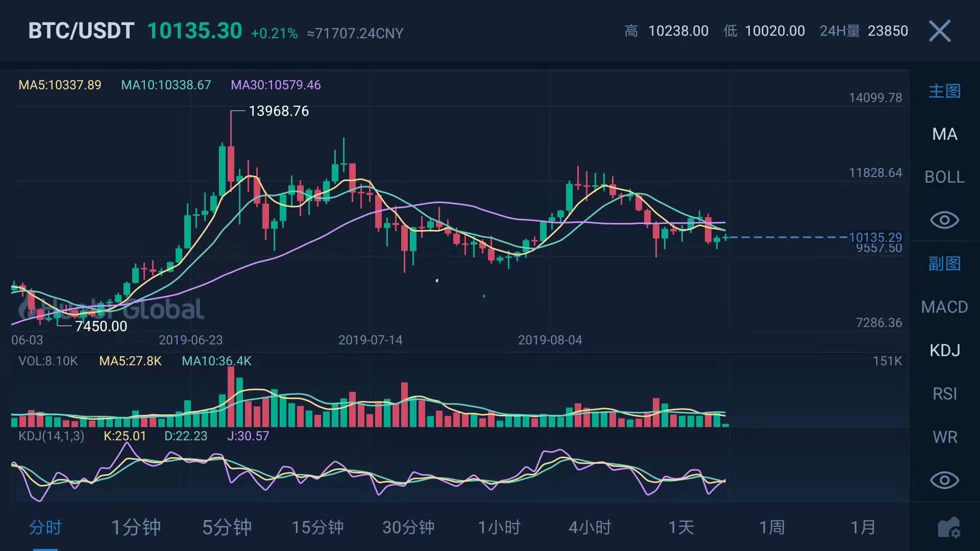Image resolution: width=980 pixels, height=551 pixels.
Task: Choose the 15分钟 interval
Action: tap(317, 528)
